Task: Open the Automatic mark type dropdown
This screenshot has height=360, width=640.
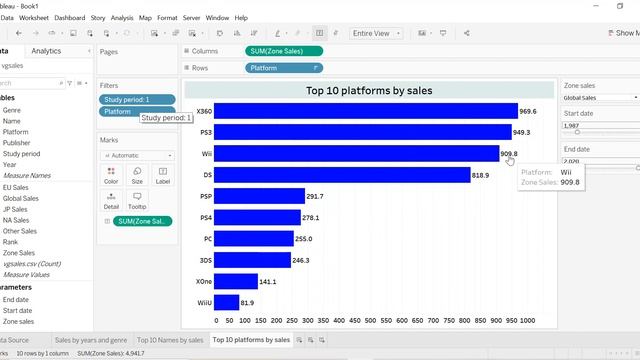Action: point(138,156)
